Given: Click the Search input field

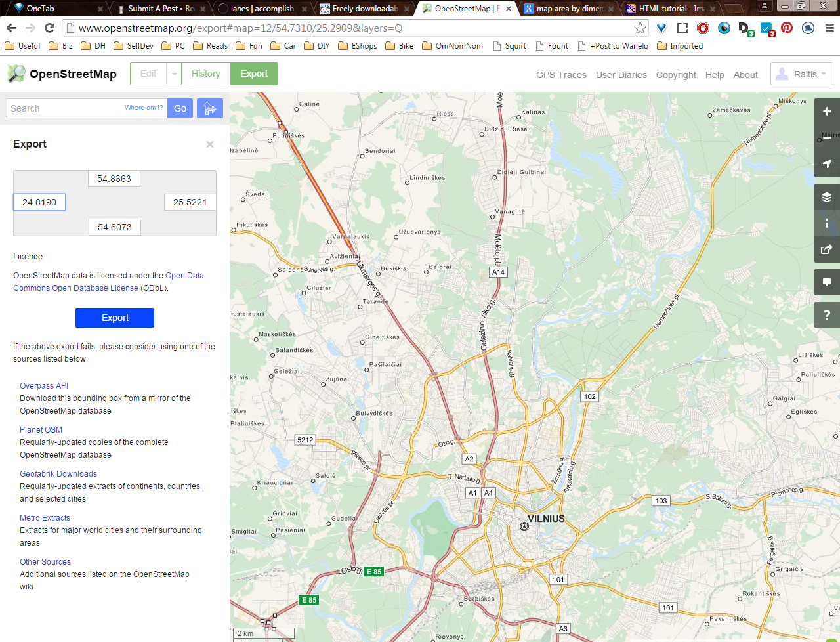Looking at the screenshot, I should (87, 108).
